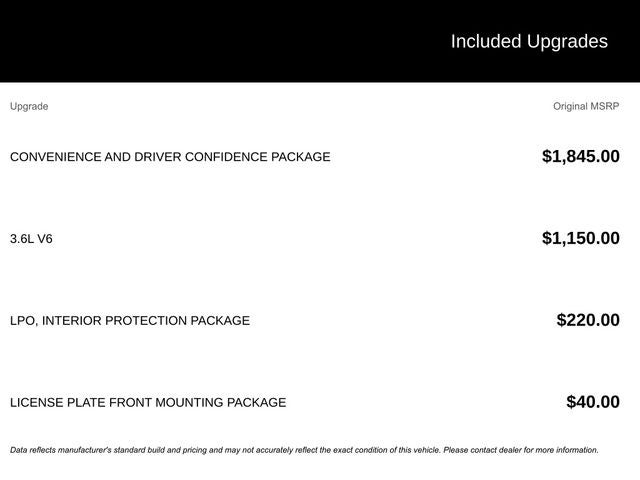Viewport: 640px width, 480px height.
Task: Click the $1,150.00 price
Action: (x=580, y=238)
